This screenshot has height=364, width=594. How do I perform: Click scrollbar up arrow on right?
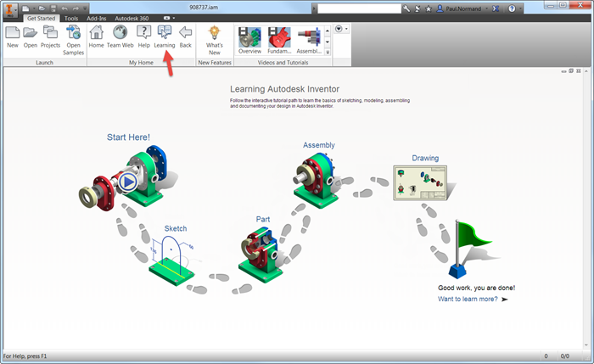pos(586,70)
